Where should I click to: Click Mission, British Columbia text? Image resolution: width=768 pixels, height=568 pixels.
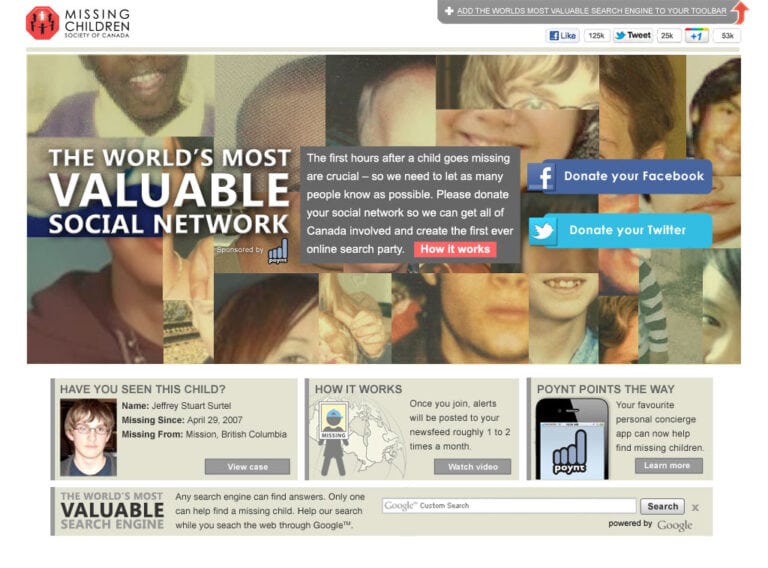tap(236, 434)
